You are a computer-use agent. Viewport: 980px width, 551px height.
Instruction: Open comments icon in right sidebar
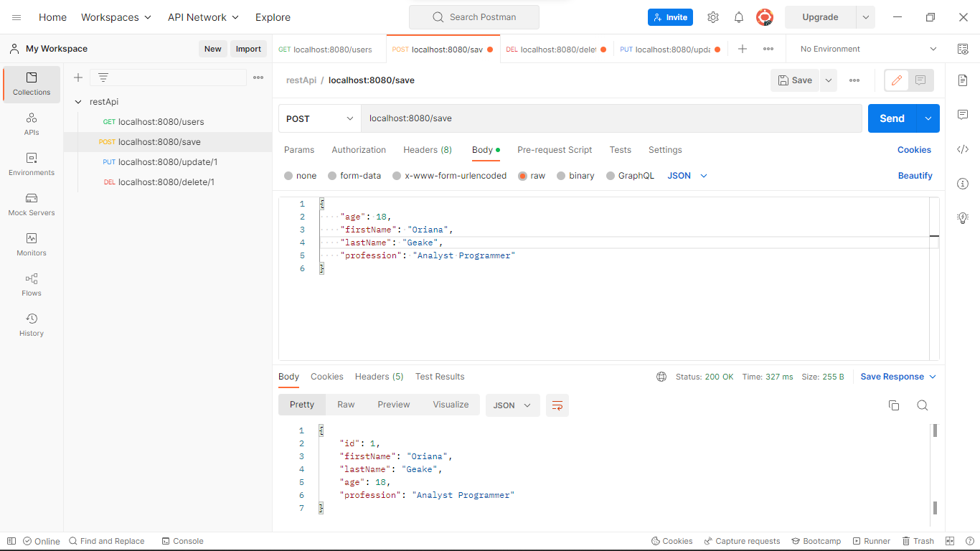click(x=963, y=115)
